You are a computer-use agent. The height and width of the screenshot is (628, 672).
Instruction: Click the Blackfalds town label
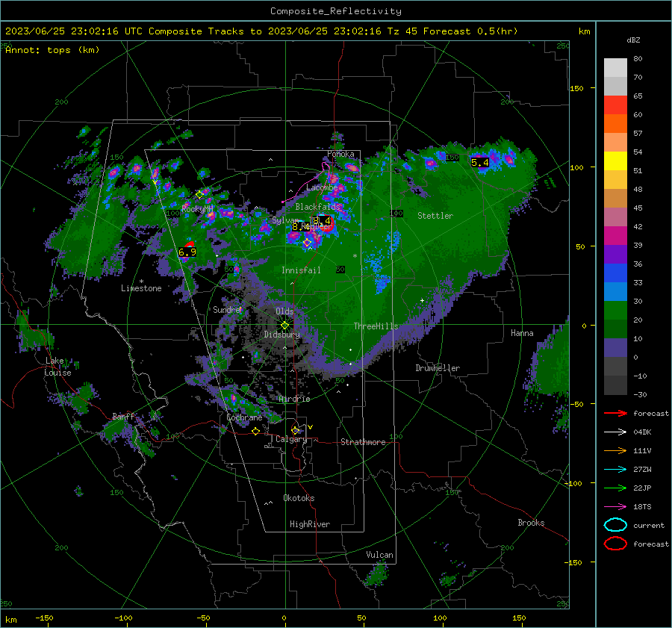(x=317, y=207)
